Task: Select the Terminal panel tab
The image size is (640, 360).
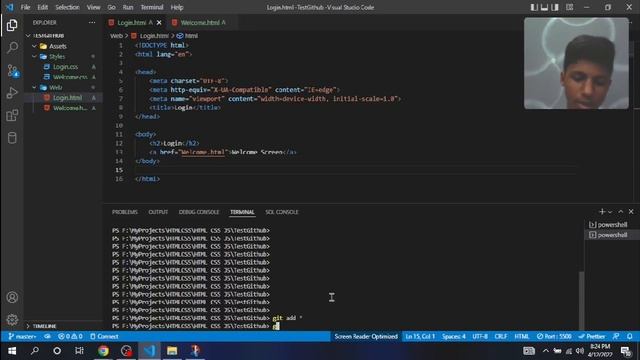Action: [x=242, y=212]
